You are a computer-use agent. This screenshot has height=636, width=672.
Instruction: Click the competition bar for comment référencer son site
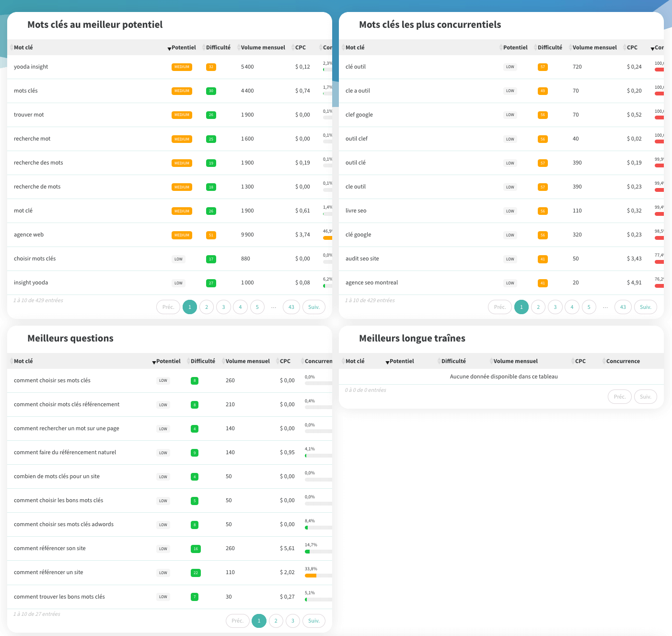click(x=318, y=552)
